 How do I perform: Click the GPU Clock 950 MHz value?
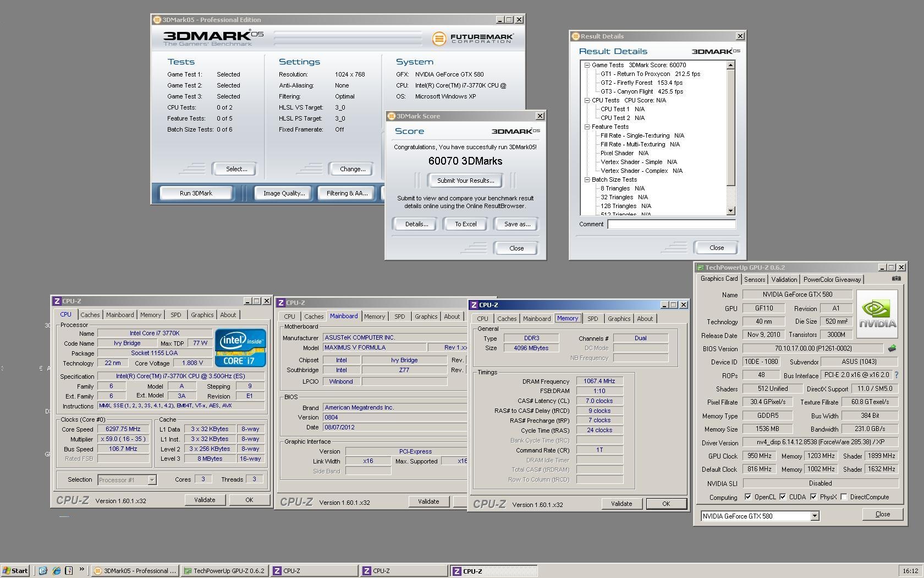tap(760, 456)
